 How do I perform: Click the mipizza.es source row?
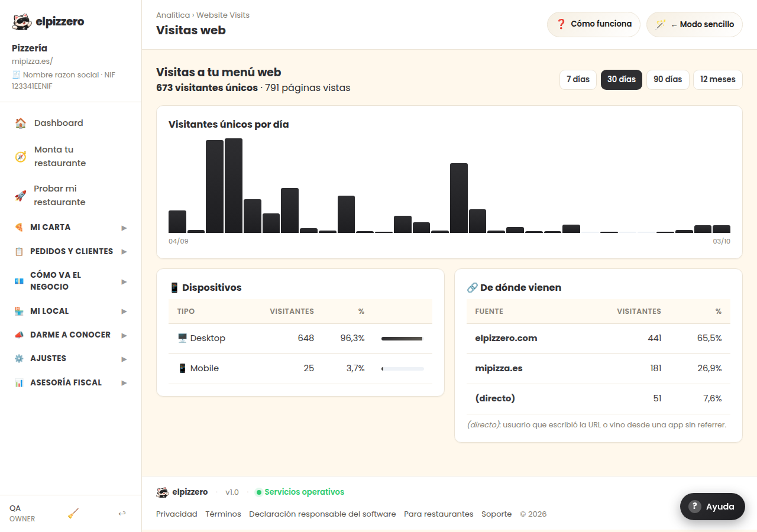tap(599, 369)
